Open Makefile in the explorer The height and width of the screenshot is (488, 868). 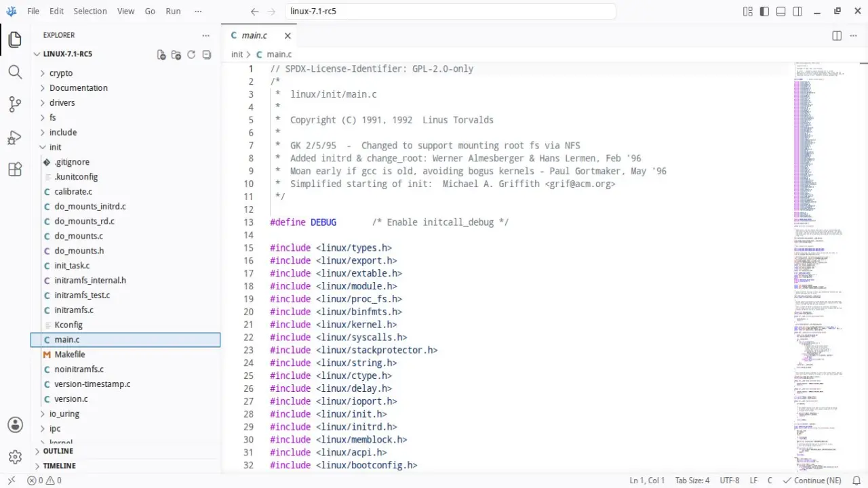tap(125, 354)
